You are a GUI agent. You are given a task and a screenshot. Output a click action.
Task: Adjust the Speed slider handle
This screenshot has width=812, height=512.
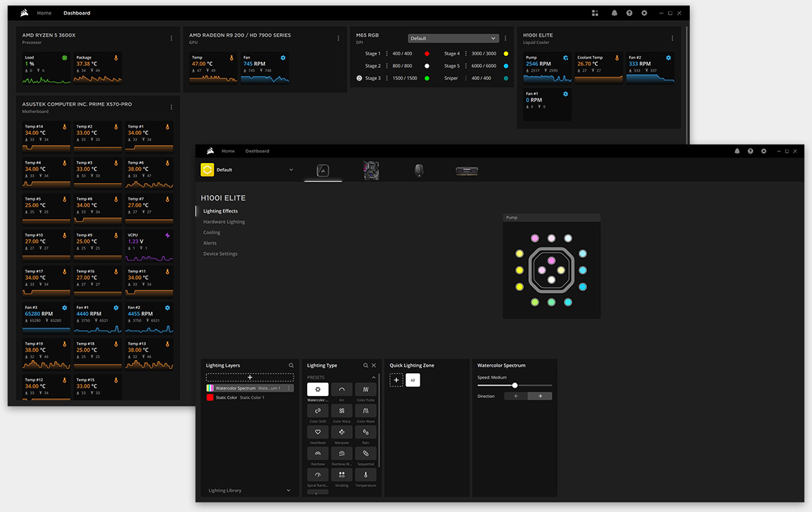click(x=515, y=385)
